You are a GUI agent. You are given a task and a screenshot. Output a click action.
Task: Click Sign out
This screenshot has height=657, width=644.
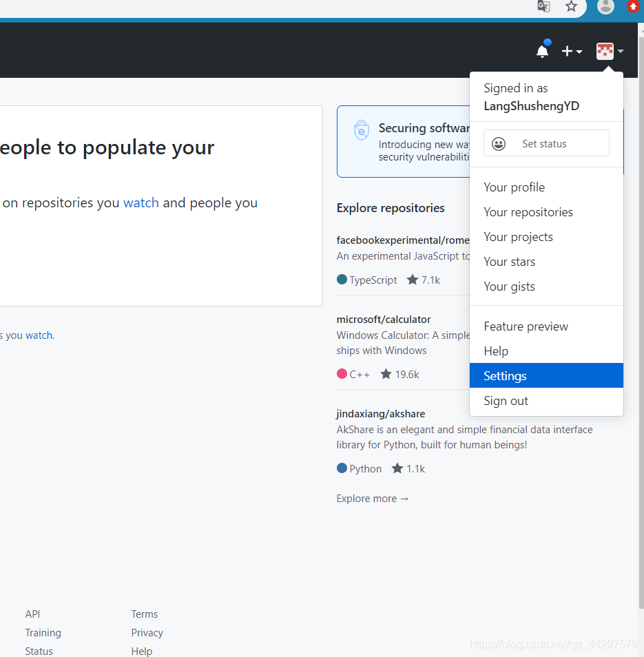click(x=546, y=401)
